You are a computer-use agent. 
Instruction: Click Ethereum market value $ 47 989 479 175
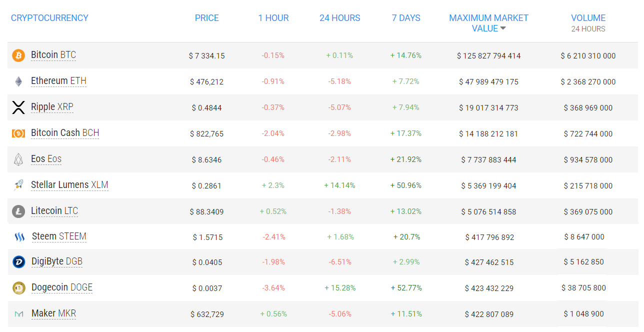[489, 82]
